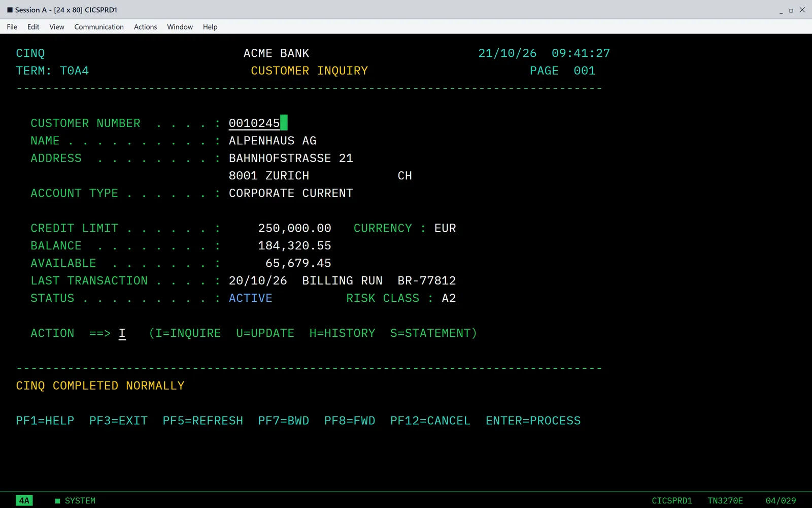The image size is (812, 508).
Task: Open the View menu
Action: tap(57, 27)
